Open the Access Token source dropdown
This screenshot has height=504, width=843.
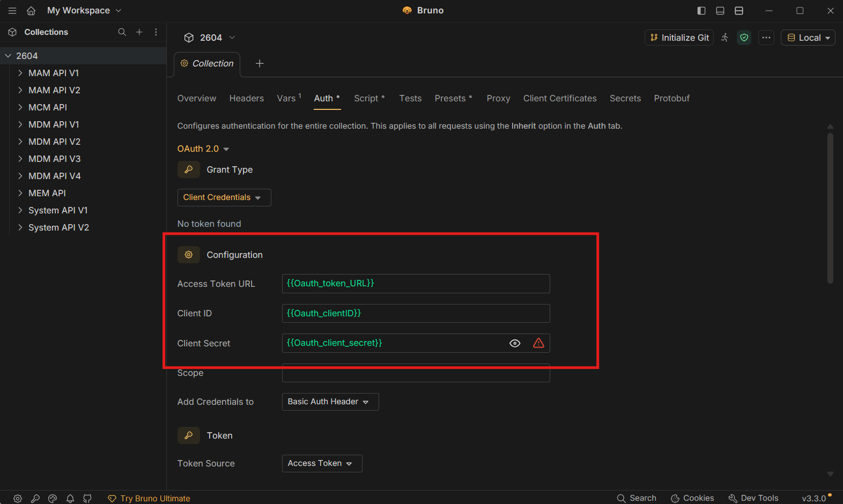tap(322, 463)
